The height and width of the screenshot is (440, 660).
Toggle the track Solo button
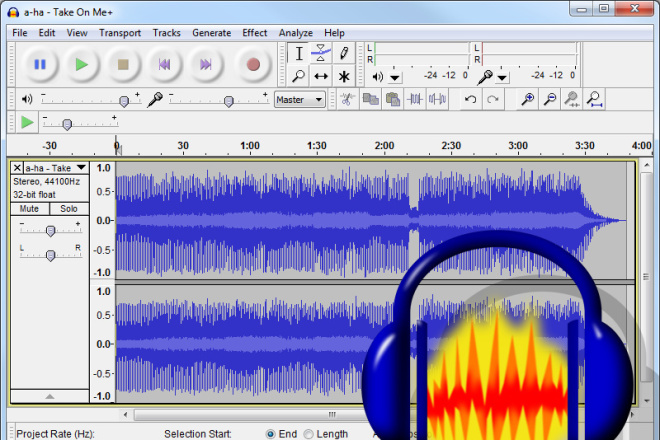pos(69,209)
